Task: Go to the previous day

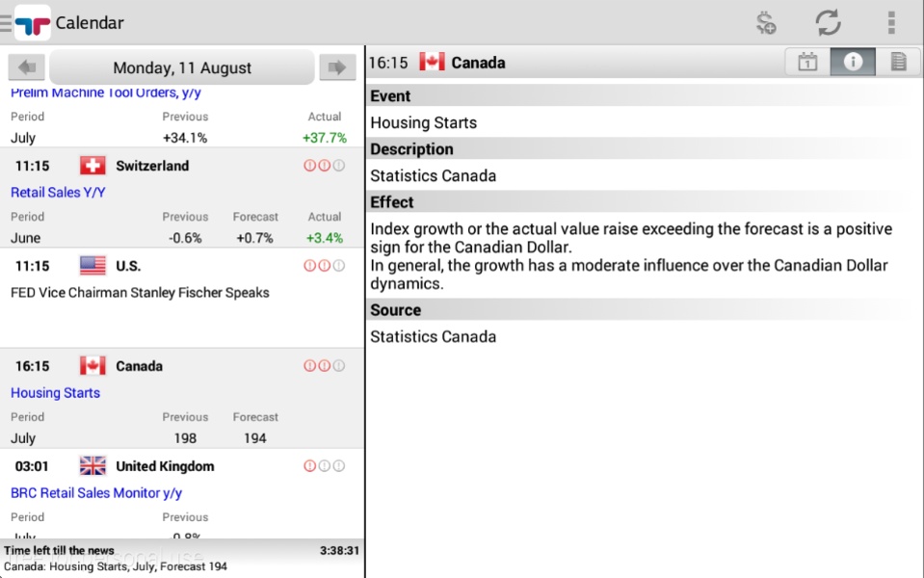Action: (x=27, y=67)
